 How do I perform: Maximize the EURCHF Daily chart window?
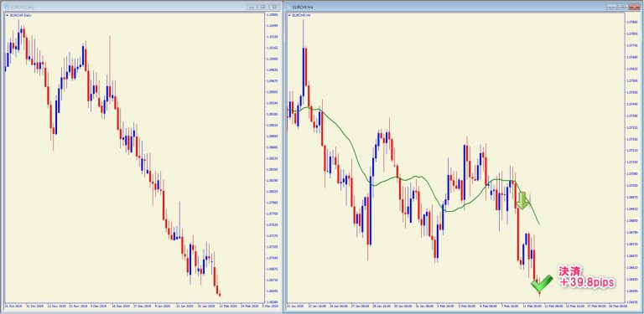click(x=263, y=7)
